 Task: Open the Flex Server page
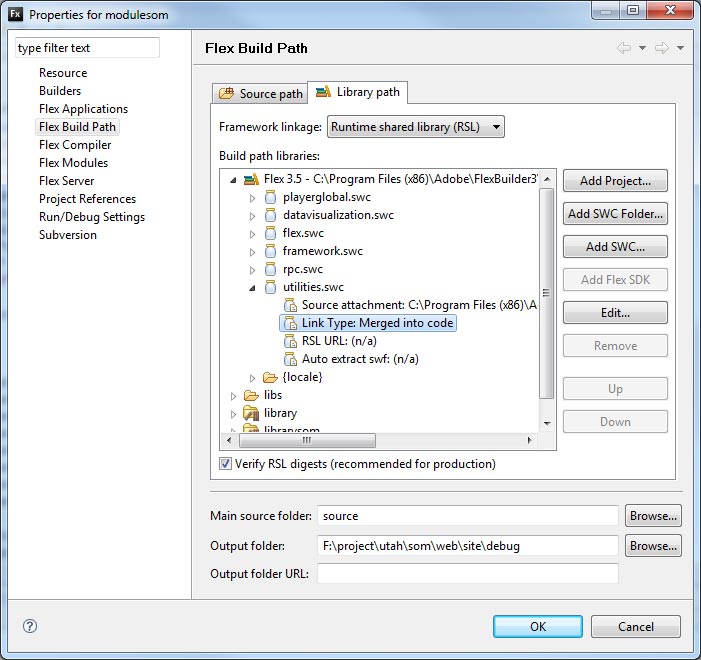(67, 181)
